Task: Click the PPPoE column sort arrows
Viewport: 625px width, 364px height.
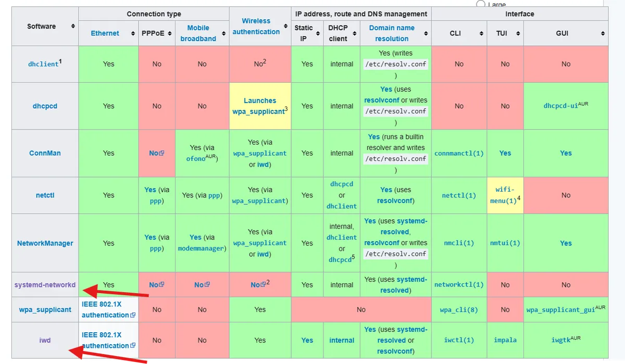Action: 169,33
